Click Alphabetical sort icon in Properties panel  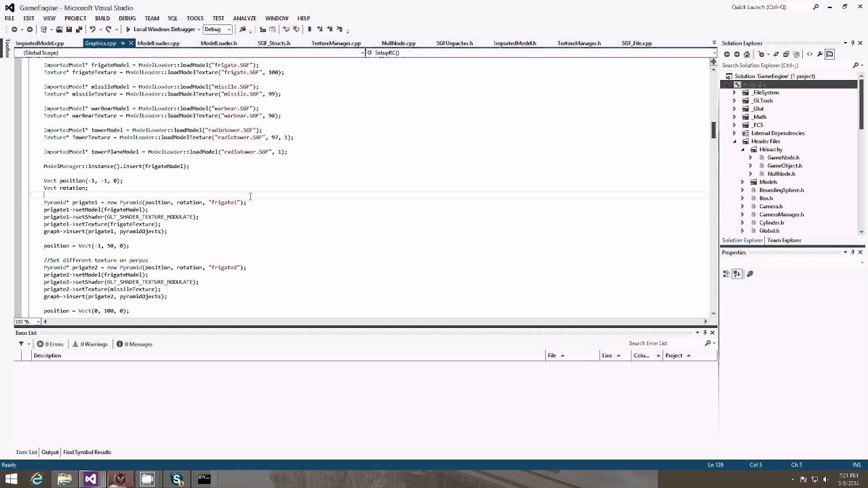(738, 274)
